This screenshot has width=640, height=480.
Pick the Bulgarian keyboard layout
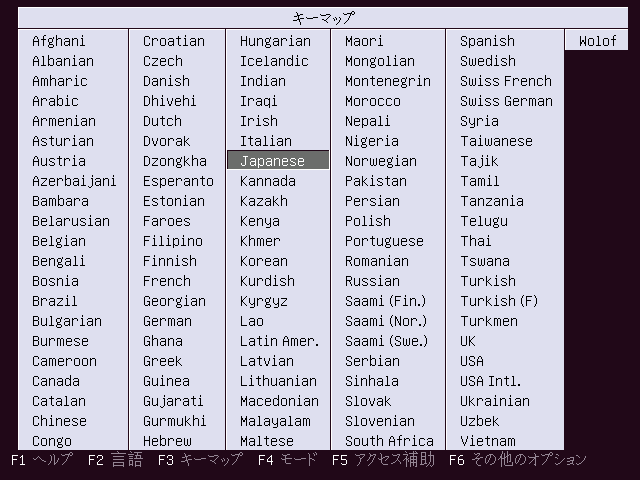pos(67,321)
